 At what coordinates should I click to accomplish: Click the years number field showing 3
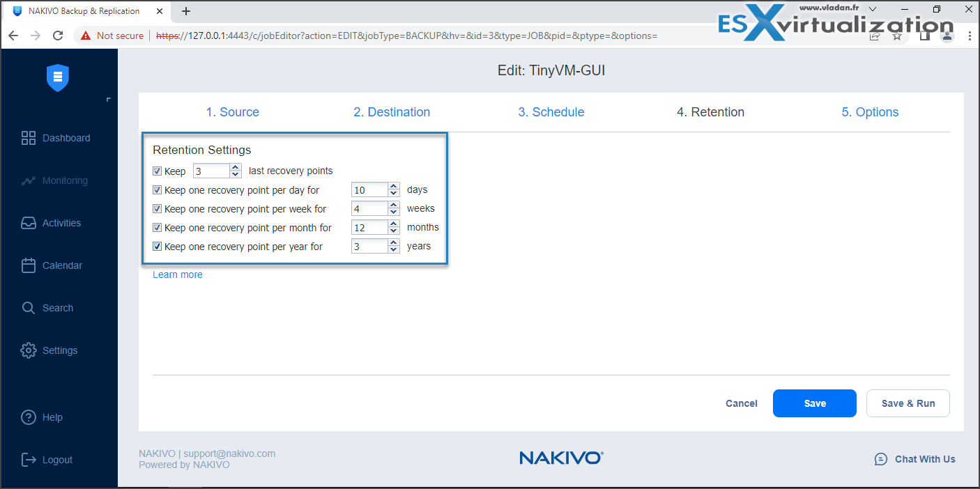point(369,246)
